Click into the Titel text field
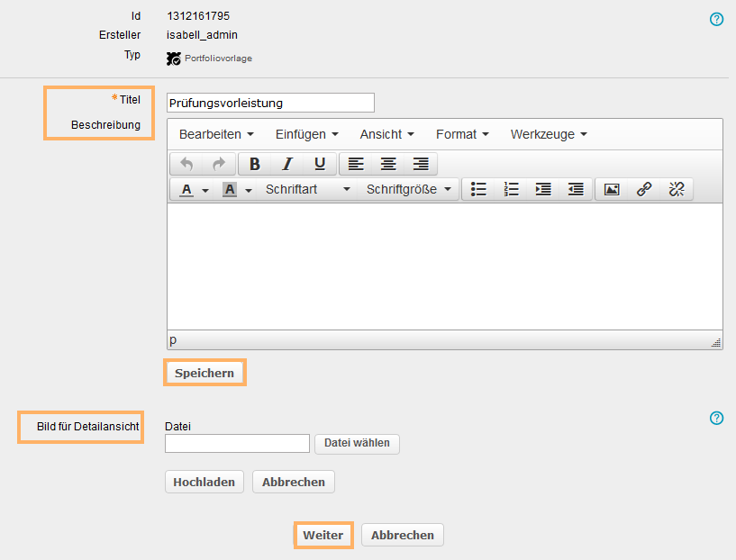This screenshot has height=560, width=736. [270, 103]
